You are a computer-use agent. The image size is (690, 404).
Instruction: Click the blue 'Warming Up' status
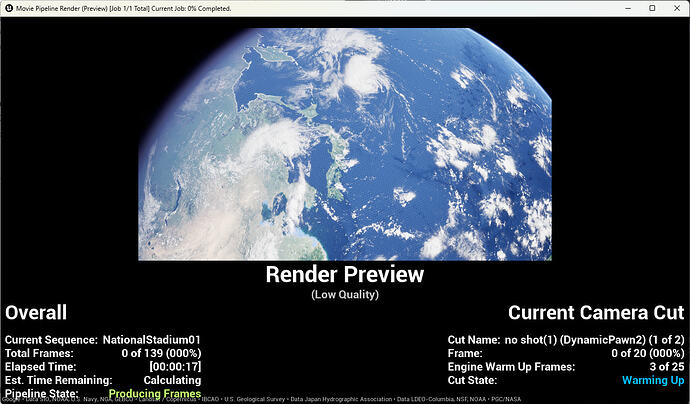click(x=653, y=380)
